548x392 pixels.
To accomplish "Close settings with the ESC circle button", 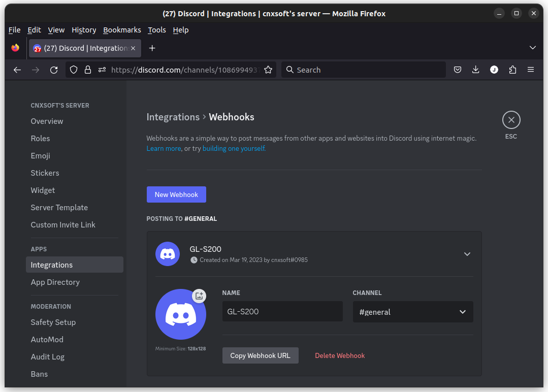I will click(x=511, y=120).
